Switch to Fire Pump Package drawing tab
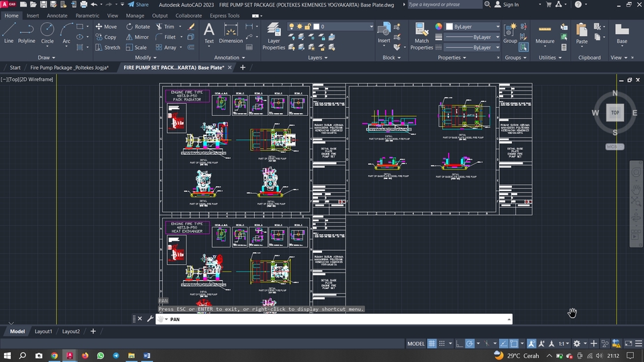This screenshot has height=362, width=644. pos(69,67)
